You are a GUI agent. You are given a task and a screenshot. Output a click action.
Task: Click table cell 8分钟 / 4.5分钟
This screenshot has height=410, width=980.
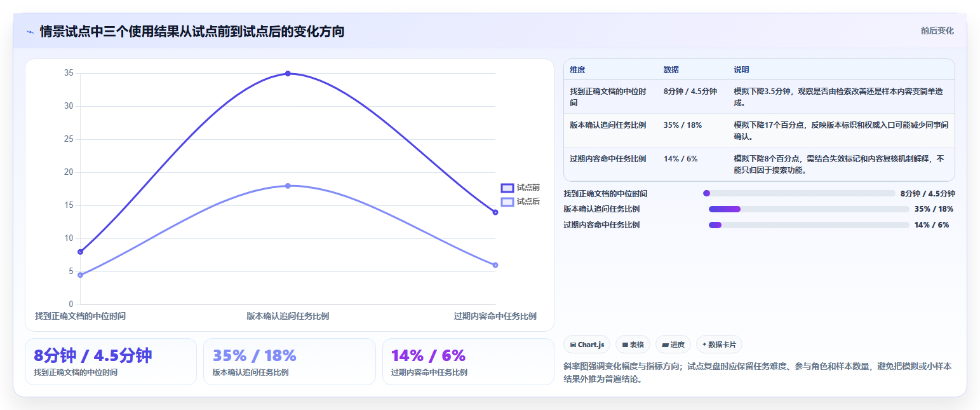pyautogui.click(x=690, y=92)
